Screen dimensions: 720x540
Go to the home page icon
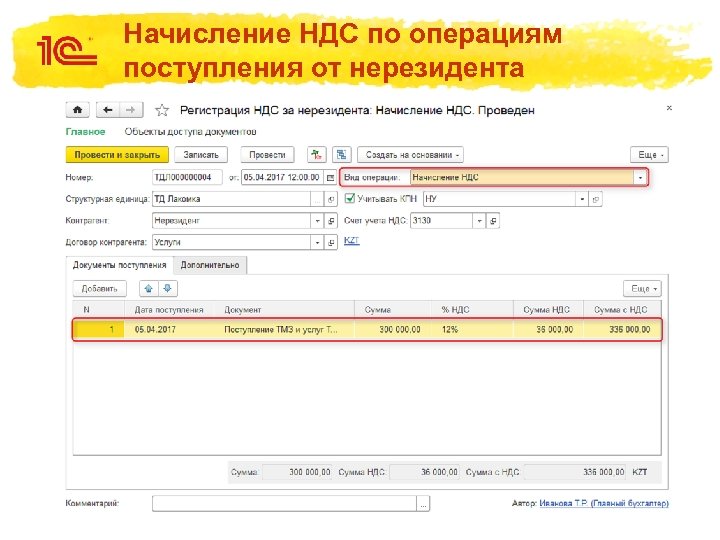(x=78, y=110)
